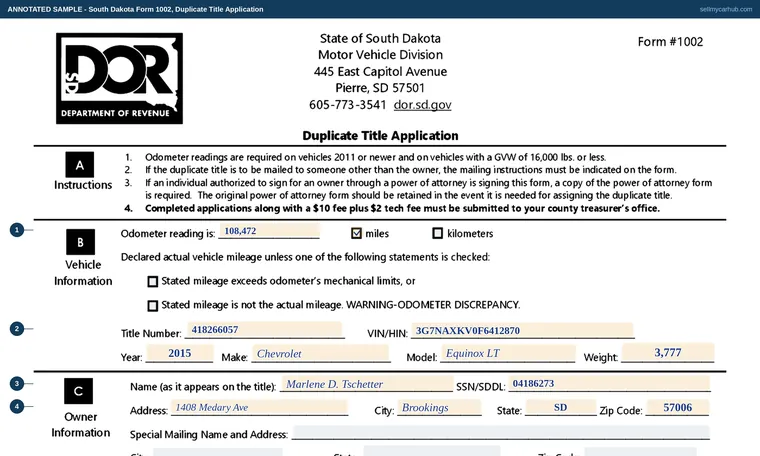This screenshot has height=456, width=760.
Task: Click the Zip Code field 57006
Action: [x=678, y=408]
